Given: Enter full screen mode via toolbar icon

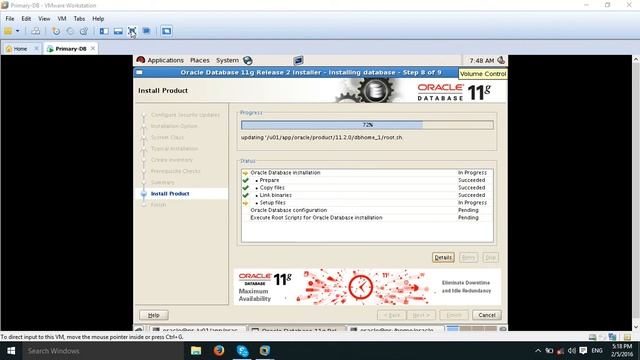Looking at the screenshot, I should [x=132, y=31].
